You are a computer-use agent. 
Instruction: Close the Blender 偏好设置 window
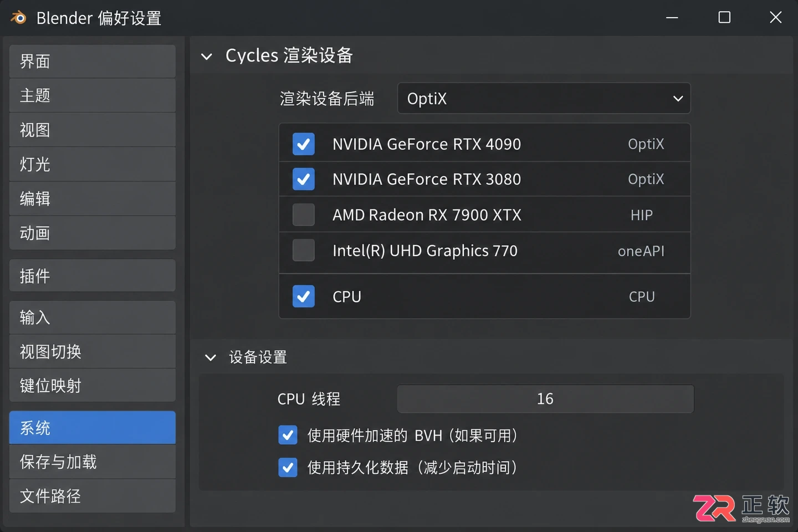point(776,18)
